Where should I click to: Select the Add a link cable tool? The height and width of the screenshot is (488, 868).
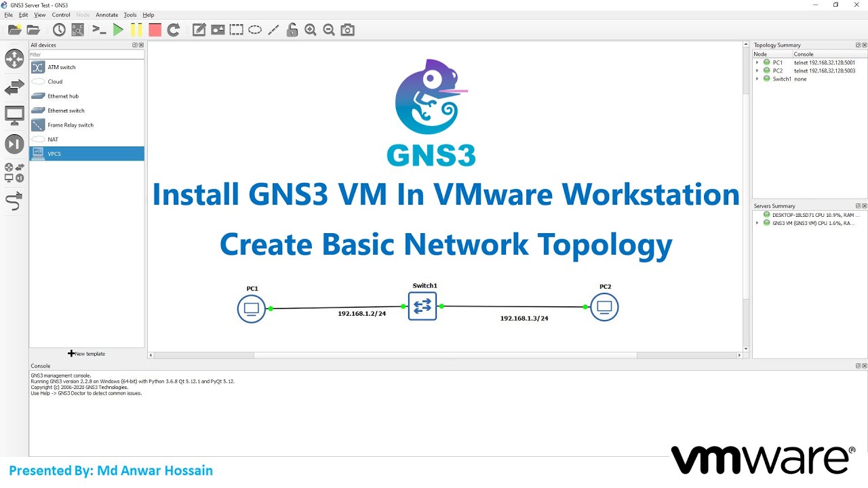[14, 201]
